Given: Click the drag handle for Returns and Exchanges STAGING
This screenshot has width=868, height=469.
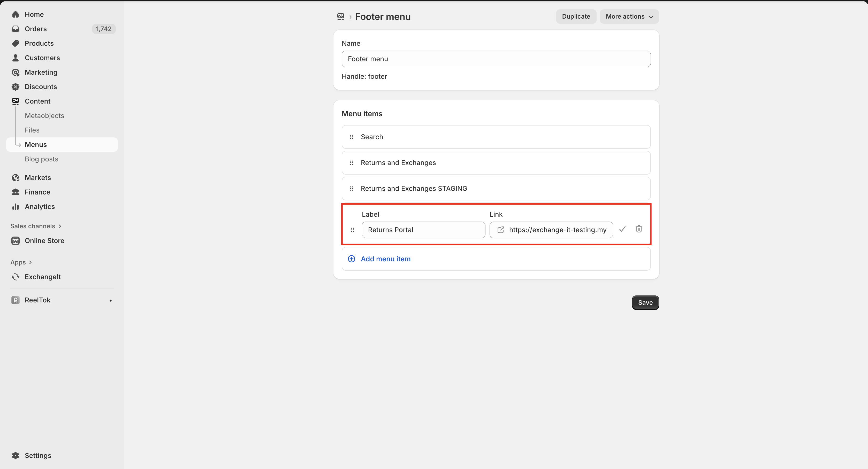Looking at the screenshot, I should [x=352, y=189].
